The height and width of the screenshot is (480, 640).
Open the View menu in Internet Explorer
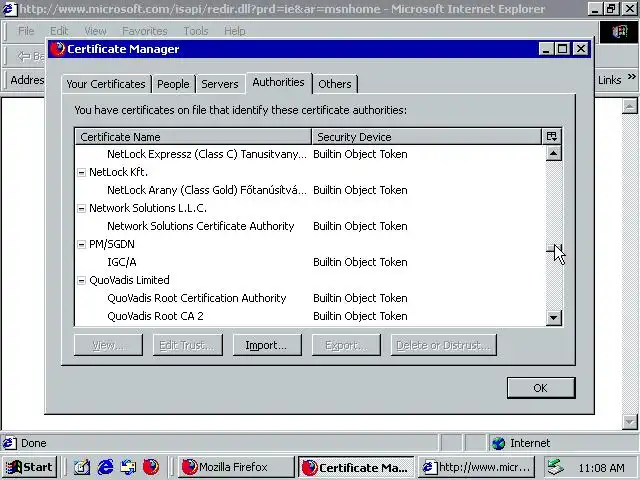(x=96, y=31)
